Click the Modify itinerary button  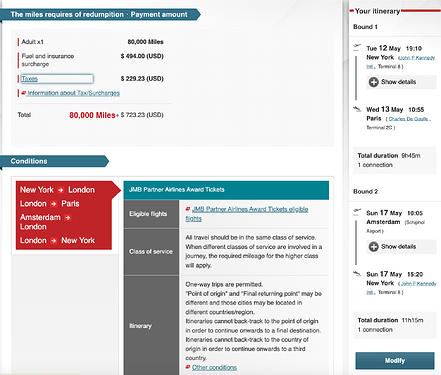coord(395,361)
